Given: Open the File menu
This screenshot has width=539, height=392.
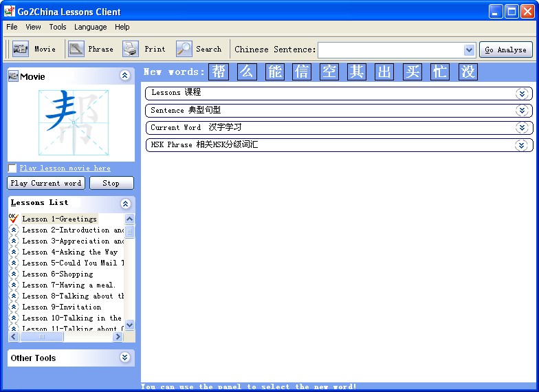Looking at the screenshot, I should 12,27.
